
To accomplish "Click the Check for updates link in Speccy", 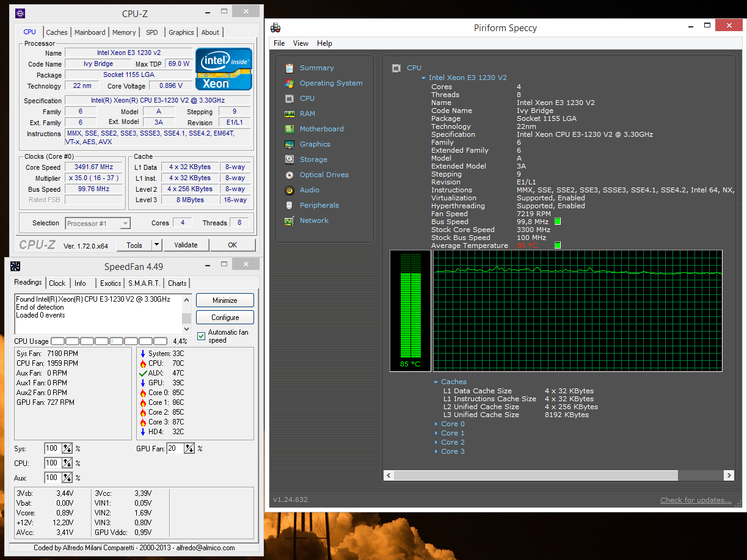I will tap(696, 500).
